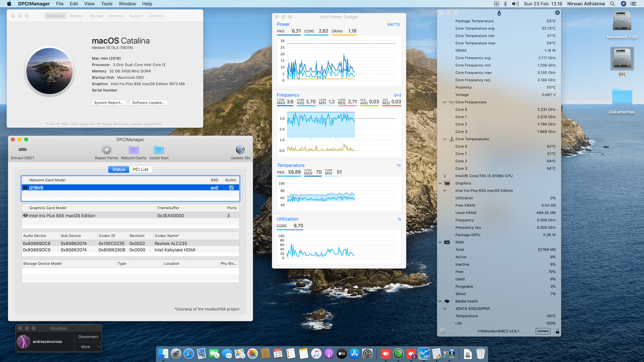Expand Intel(R) Core(TM) i3-8109U CPU row
Screen dimensions: 644x362
pyautogui.click(x=445, y=176)
